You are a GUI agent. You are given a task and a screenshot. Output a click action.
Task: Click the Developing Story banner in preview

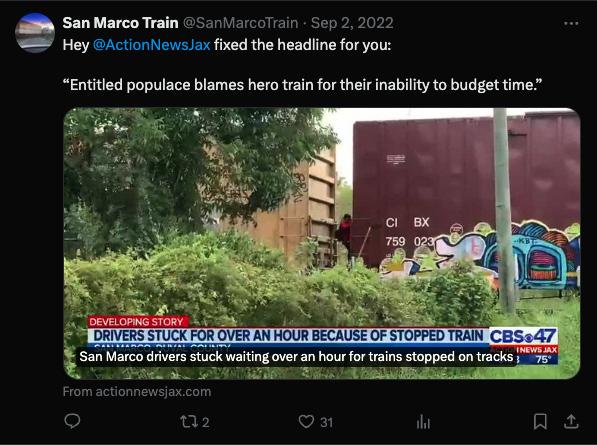coord(137,322)
